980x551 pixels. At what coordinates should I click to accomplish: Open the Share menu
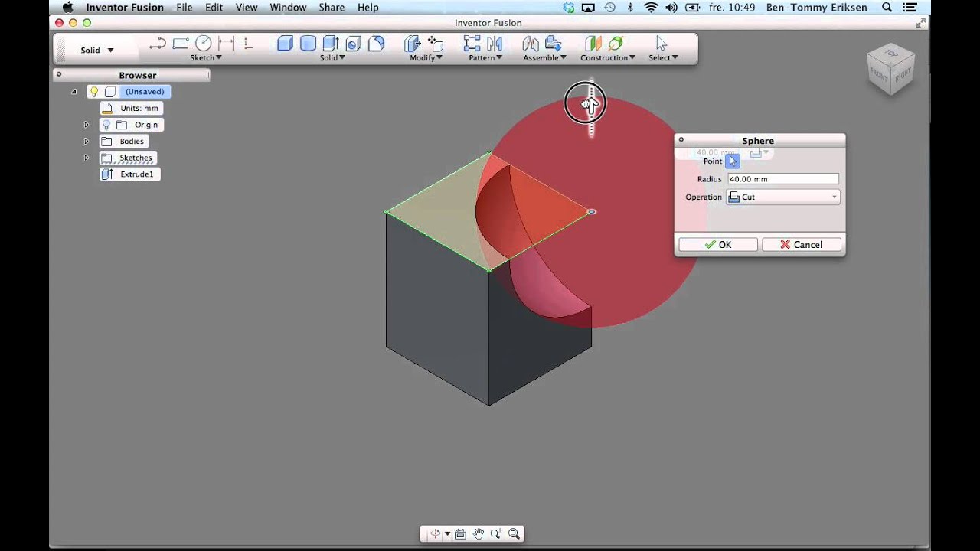[332, 8]
